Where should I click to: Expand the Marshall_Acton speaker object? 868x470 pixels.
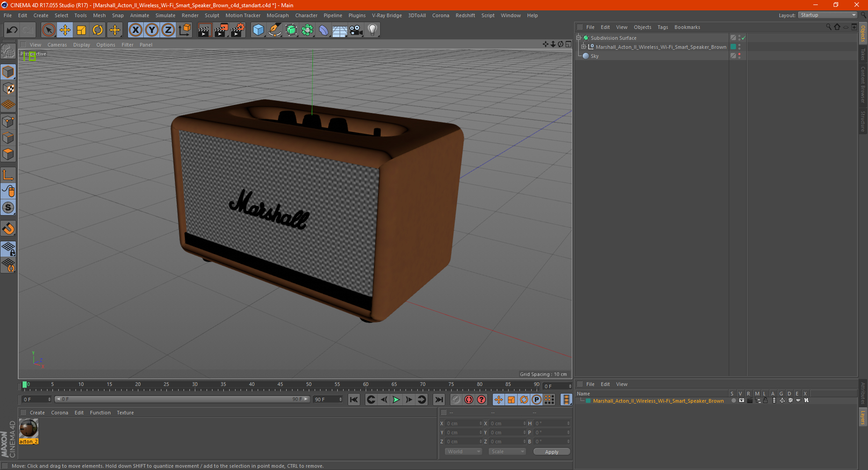[584, 47]
